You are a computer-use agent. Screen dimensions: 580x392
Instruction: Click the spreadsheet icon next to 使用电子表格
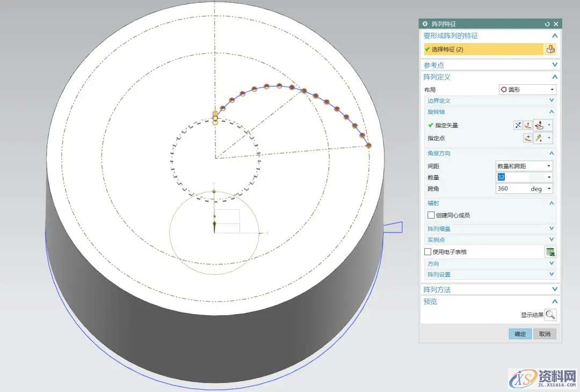(550, 251)
